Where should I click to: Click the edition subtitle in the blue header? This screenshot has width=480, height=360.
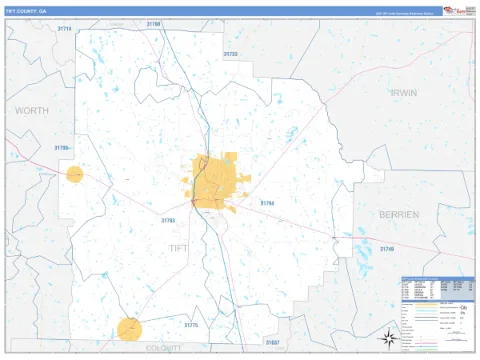(405, 14)
